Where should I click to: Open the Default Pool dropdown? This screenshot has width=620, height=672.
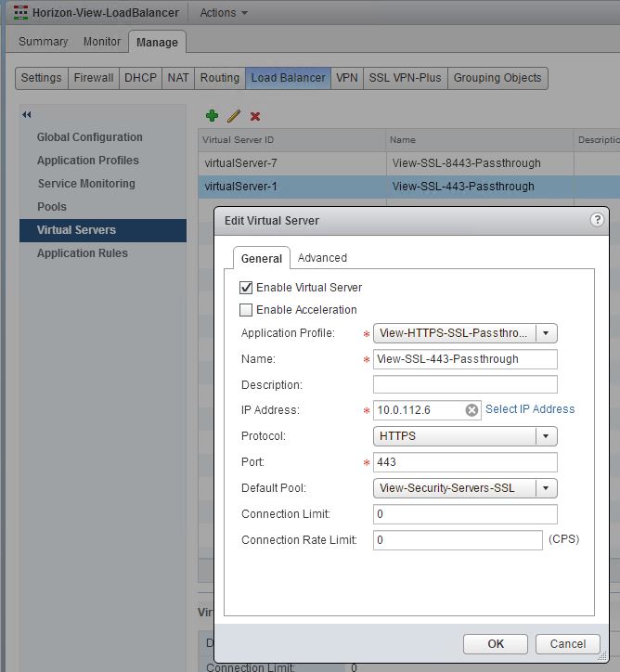(546, 488)
